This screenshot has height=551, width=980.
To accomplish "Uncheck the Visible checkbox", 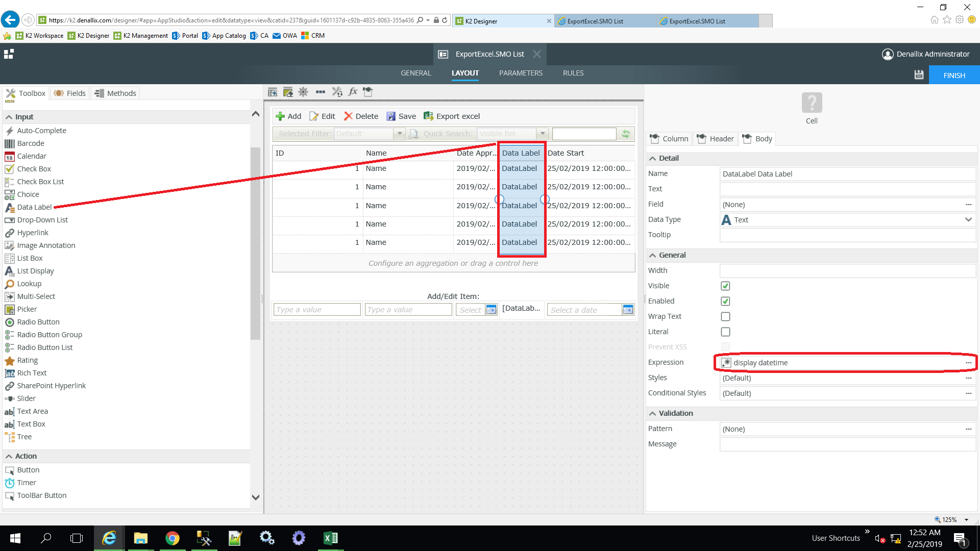I will (725, 286).
